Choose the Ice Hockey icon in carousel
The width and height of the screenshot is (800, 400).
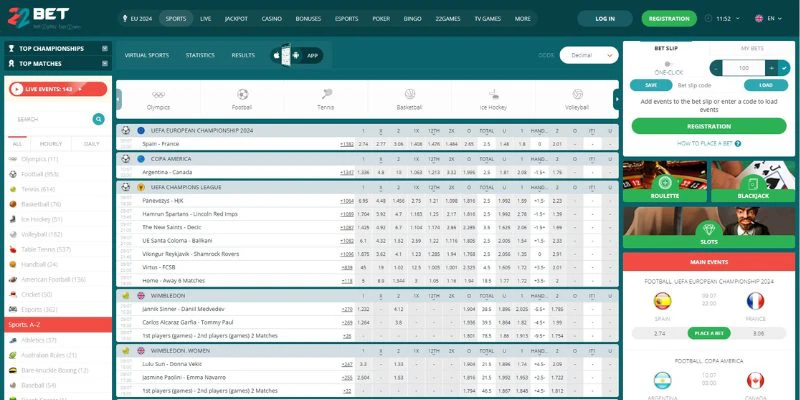click(x=493, y=94)
